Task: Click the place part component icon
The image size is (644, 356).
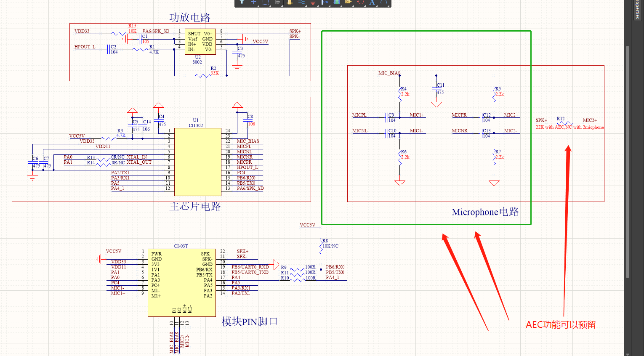Action: point(289,2)
